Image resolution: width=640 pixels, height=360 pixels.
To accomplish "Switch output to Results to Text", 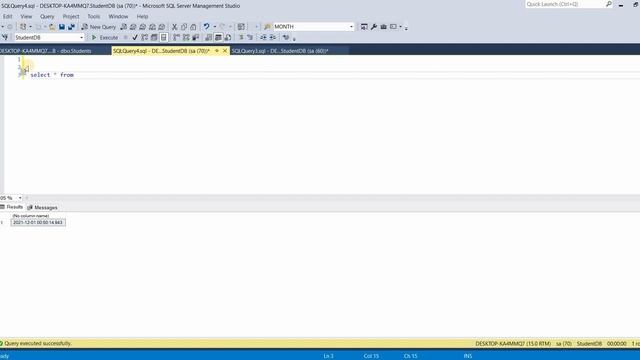I will [209, 38].
